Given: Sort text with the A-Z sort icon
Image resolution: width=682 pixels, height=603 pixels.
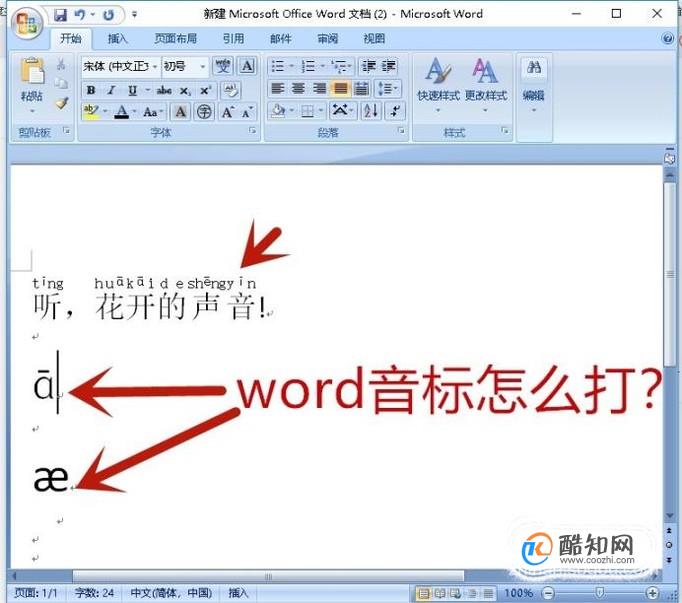Looking at the screenshot, I should coord(371,111).
